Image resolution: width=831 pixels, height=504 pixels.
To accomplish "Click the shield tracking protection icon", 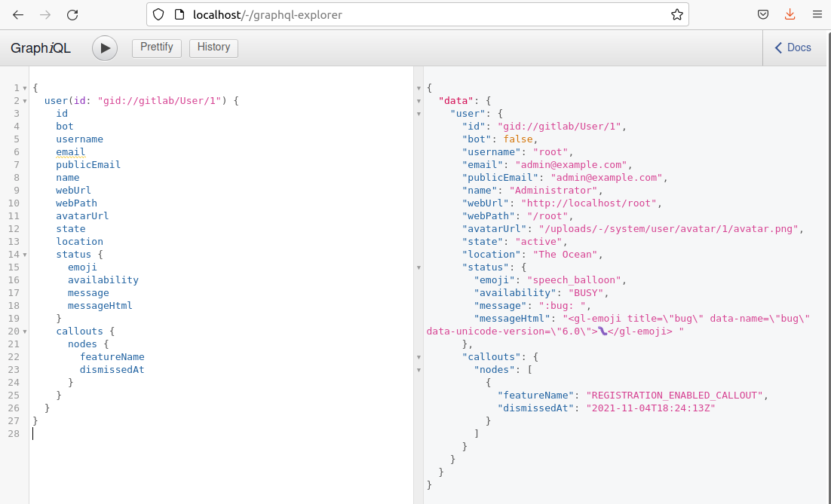I will (158, 14).
